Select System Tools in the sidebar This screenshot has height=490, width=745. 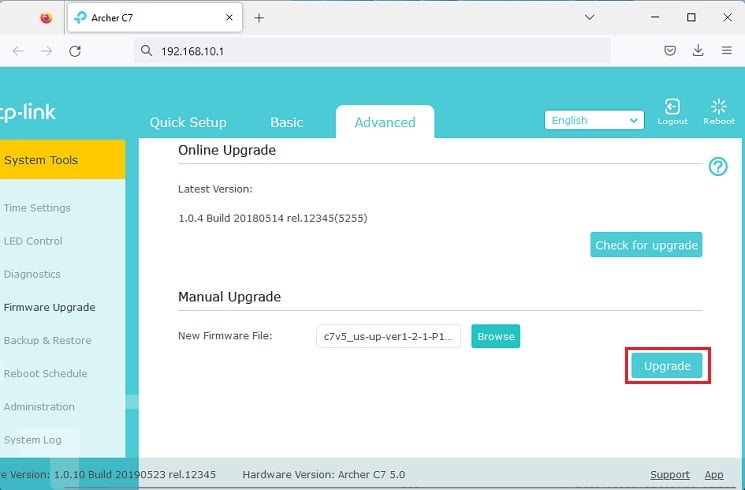(63, 160)
